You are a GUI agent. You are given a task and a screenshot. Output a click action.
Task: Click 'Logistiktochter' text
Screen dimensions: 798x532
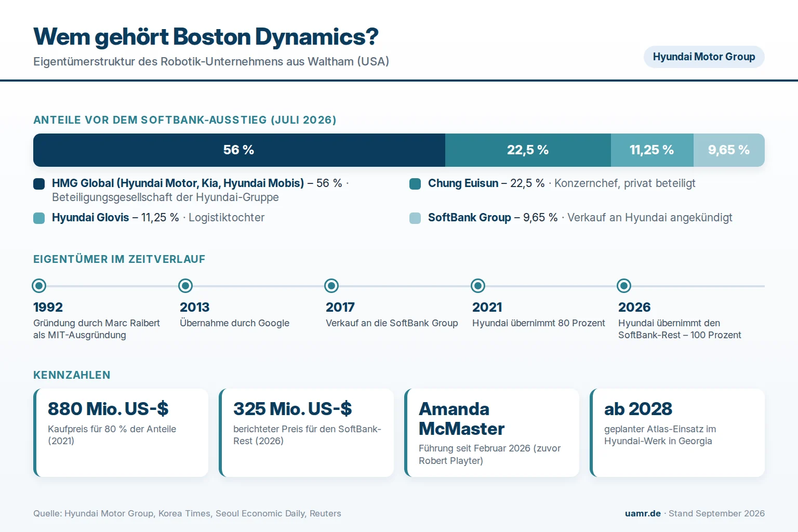(227, 218)
